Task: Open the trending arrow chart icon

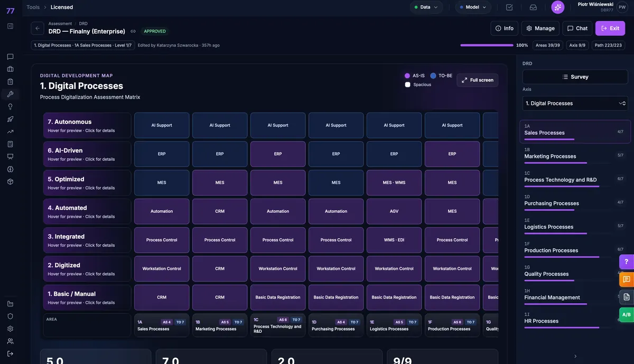Action: (x=10, y=132)
